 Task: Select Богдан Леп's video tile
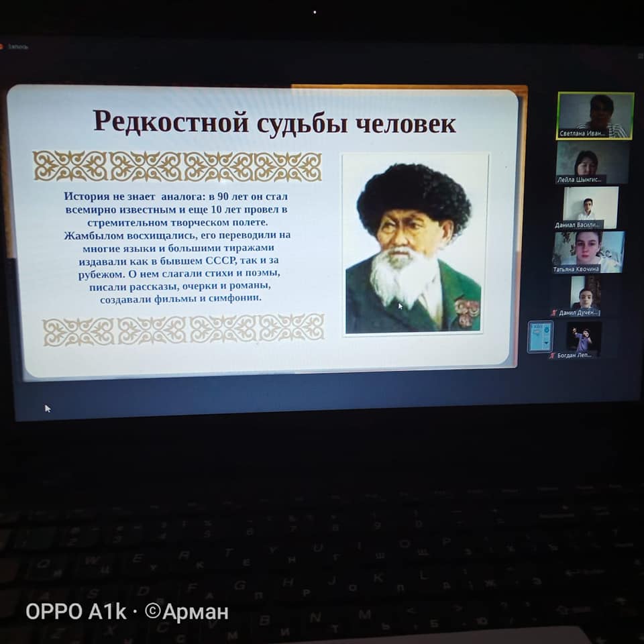pyautogui.click(x=584, y=338)
